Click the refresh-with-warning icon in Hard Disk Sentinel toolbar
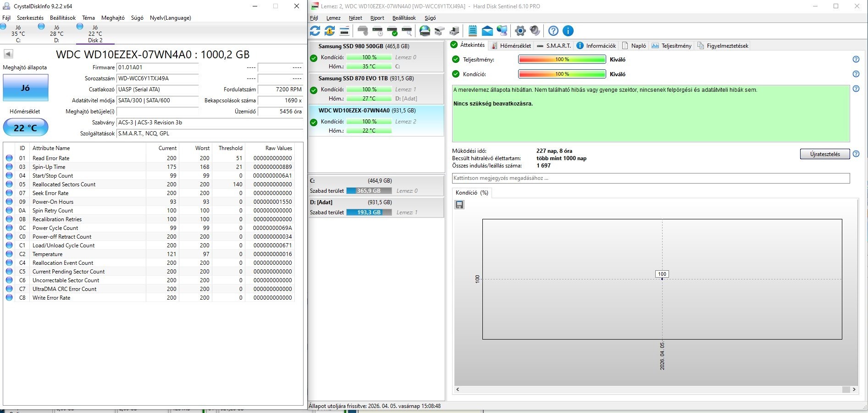The width and height of the screenshot is (868, 413). pos(330,31)
